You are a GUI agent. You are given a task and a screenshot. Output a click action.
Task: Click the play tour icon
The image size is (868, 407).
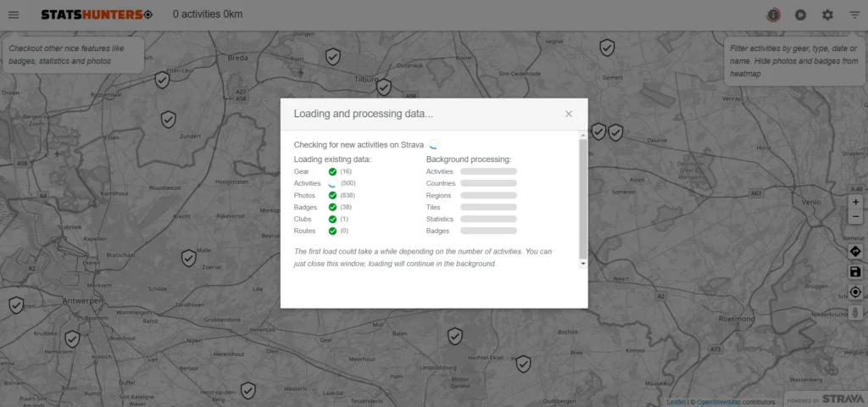point(800,14)
